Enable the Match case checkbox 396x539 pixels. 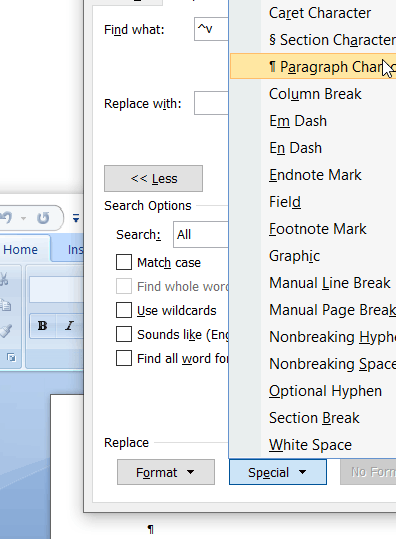pyautogui.click(x=124, y=262)
